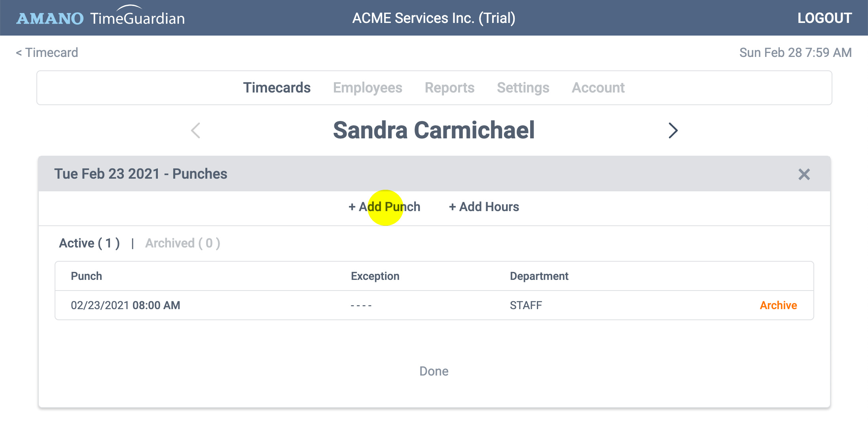Add a new punch entry
The width and height of the screenshot is (868, 421).
point(384,207)
